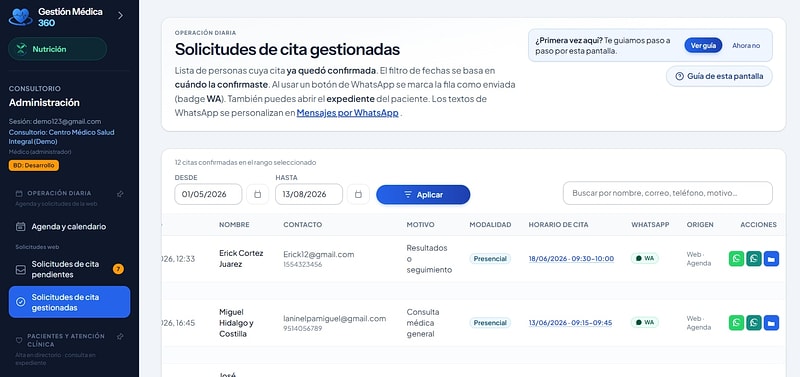Select Solicitudes de cita gestionadas
The width and height of the screenshot is (800, 377).
pyautogui.click(x=69, y=302)
